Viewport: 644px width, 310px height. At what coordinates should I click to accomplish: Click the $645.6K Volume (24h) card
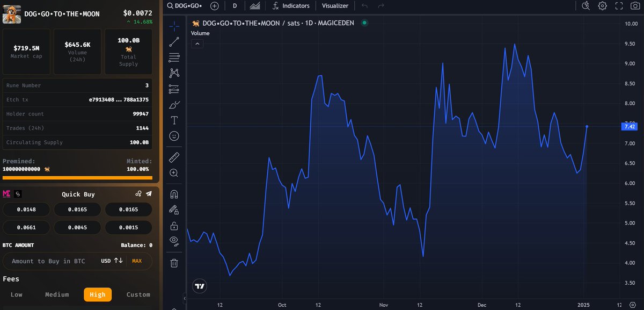(77, 52)
